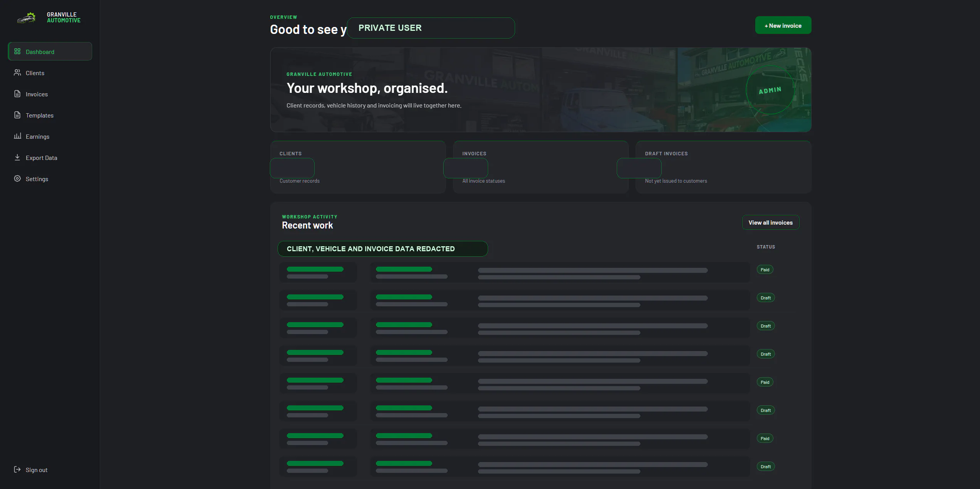Click 'Not yet issued to customers' text

676,181
